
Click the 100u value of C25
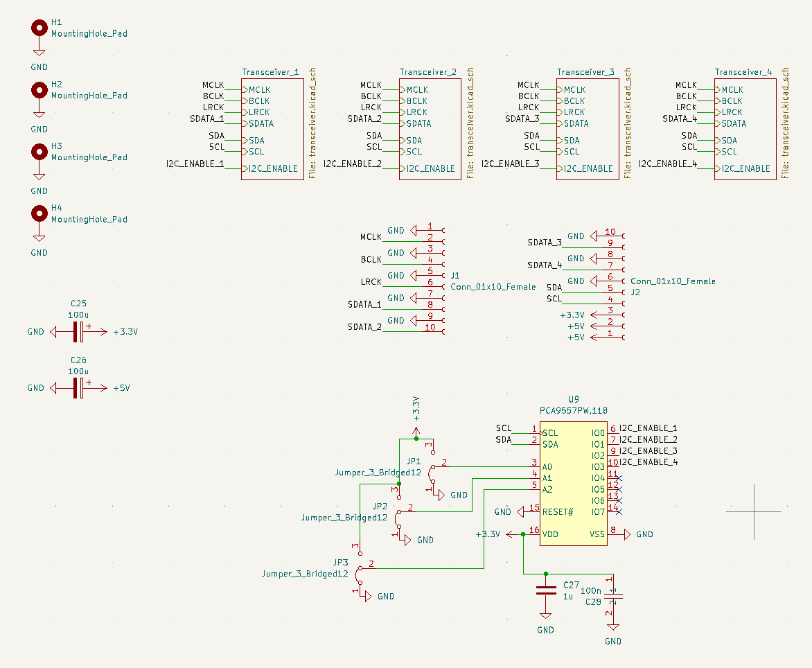(78, 315)
